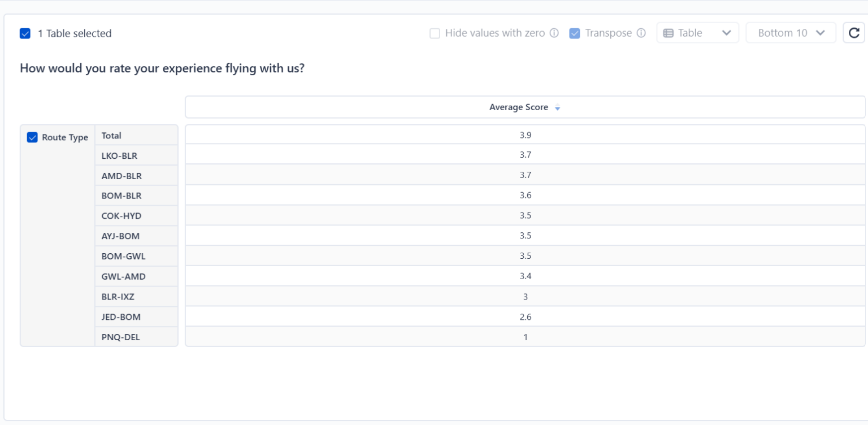This screenshot has width=868, height=425.
Task: Select the LKO-BLR route row
Action: 119,155
